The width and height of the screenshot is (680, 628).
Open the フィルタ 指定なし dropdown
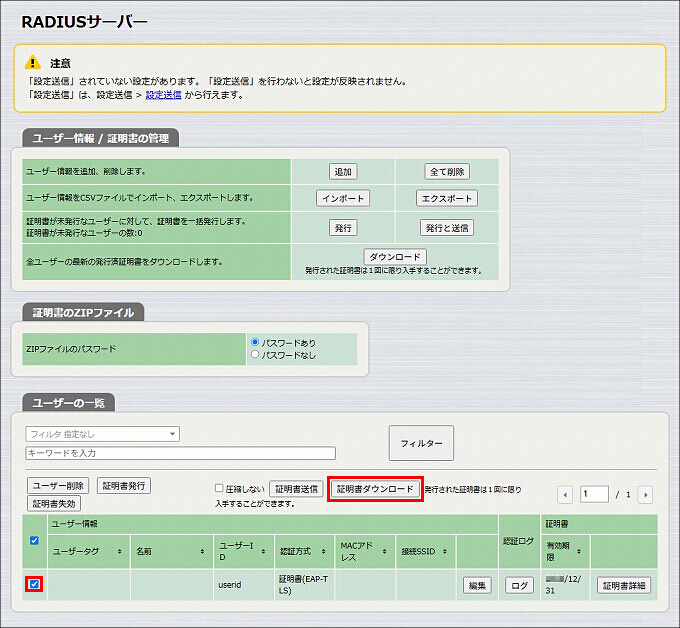point(103,434)
